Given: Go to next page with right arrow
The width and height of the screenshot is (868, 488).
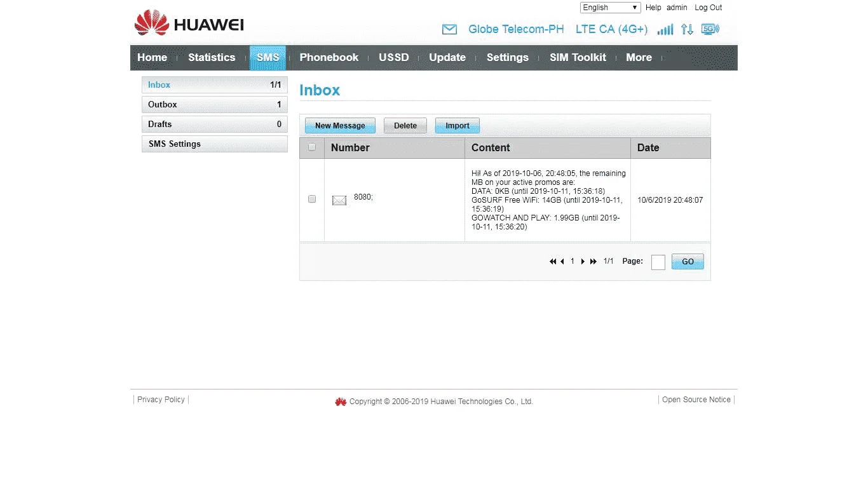Looking at the screenshot, I should (x=583, y=261).
